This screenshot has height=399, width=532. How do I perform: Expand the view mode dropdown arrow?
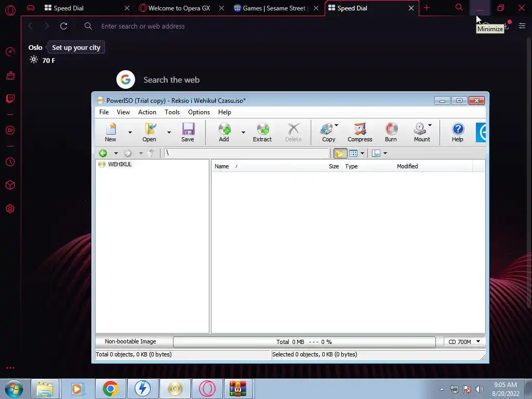(x=362, y=153)
